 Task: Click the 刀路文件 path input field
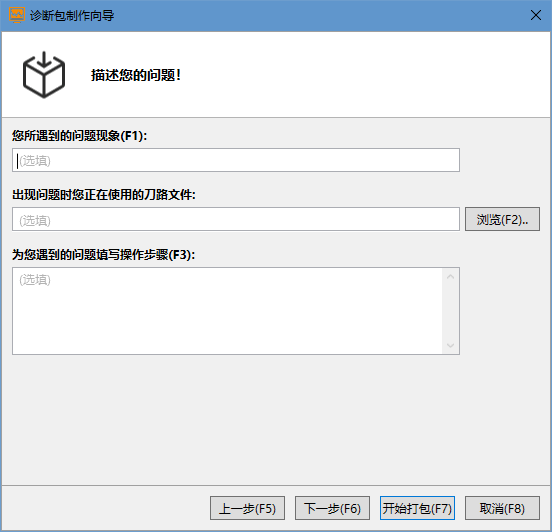[x=236, y=219]
